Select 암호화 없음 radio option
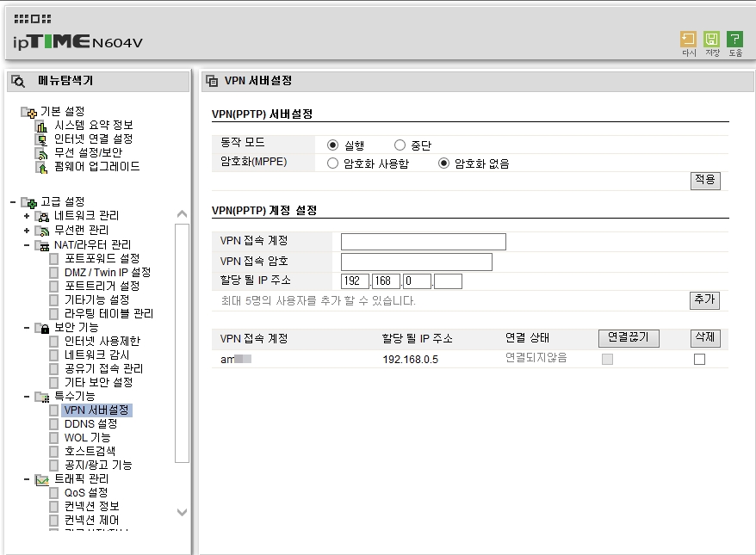This screenshot has width=756, height=555. click(x=443, y=163)
